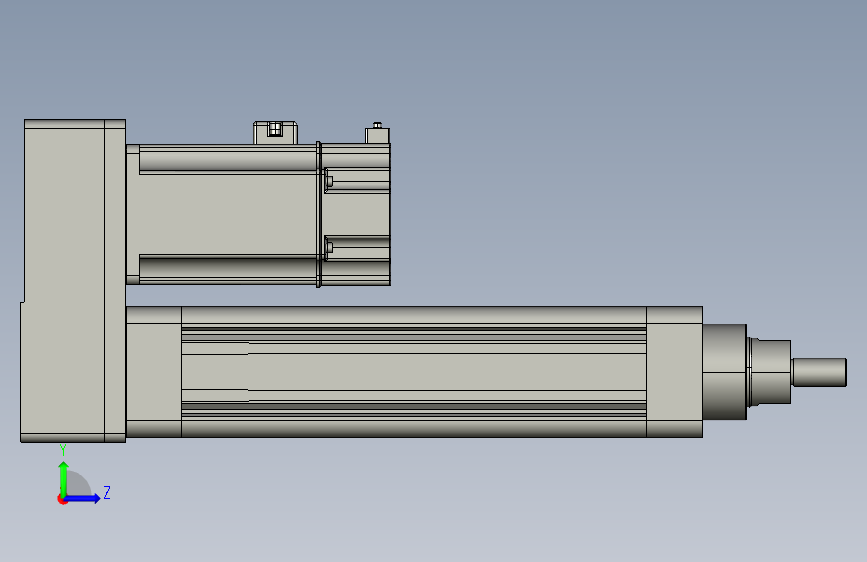Select the actuator's front end cap block
This screenshot has height=562, width=867.
(x=675, y=372)
